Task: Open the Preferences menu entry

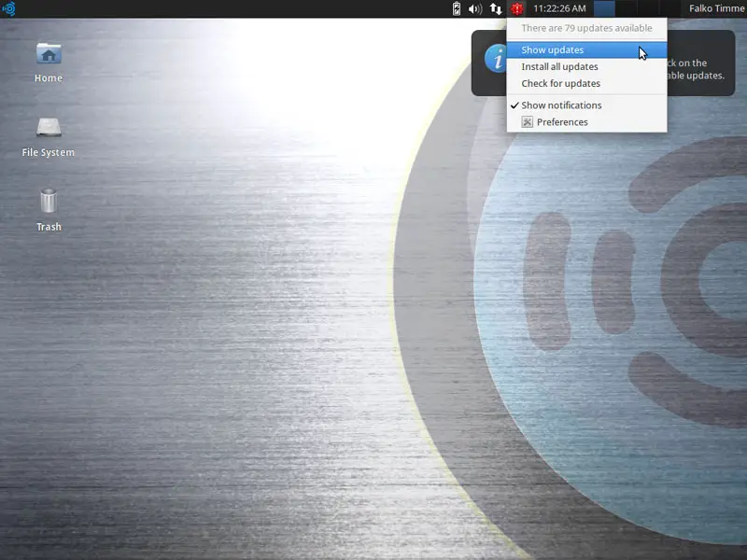Action: [587, 122]
